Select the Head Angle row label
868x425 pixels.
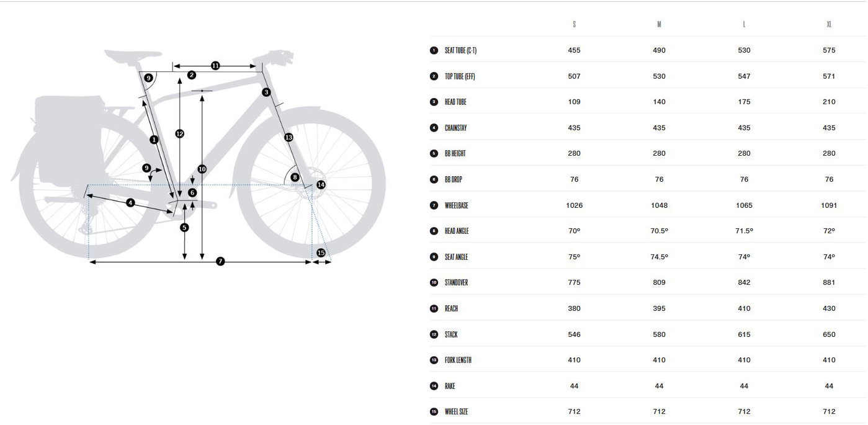(457, 231)
